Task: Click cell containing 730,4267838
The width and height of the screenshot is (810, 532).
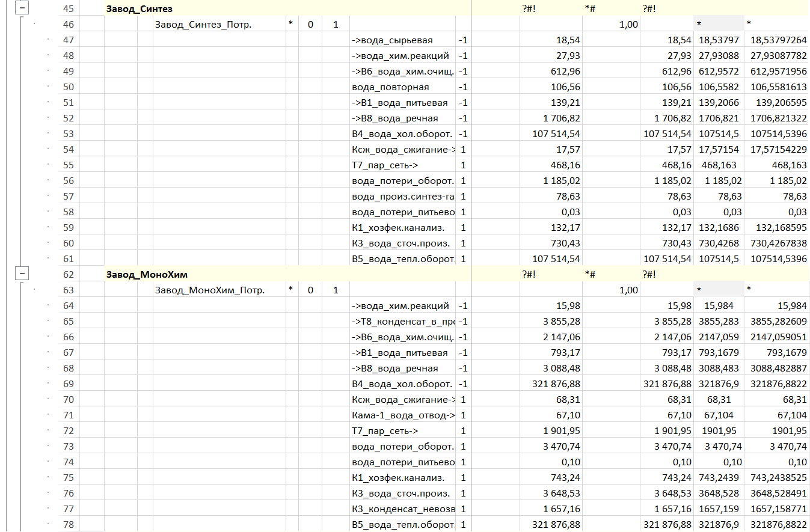Action: 776,243
